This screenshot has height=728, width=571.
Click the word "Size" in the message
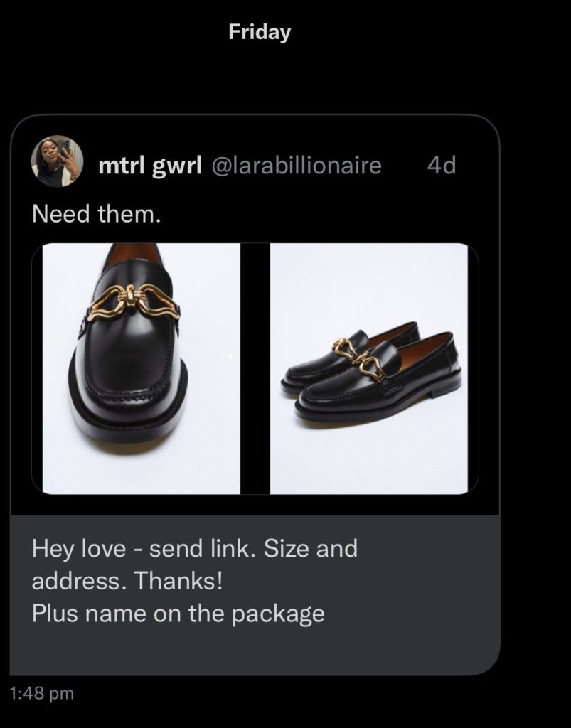pos(287,550)
